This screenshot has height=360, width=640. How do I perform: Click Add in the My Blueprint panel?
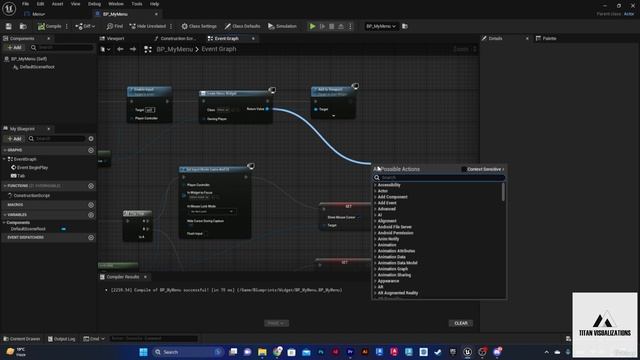click(14, 139)
